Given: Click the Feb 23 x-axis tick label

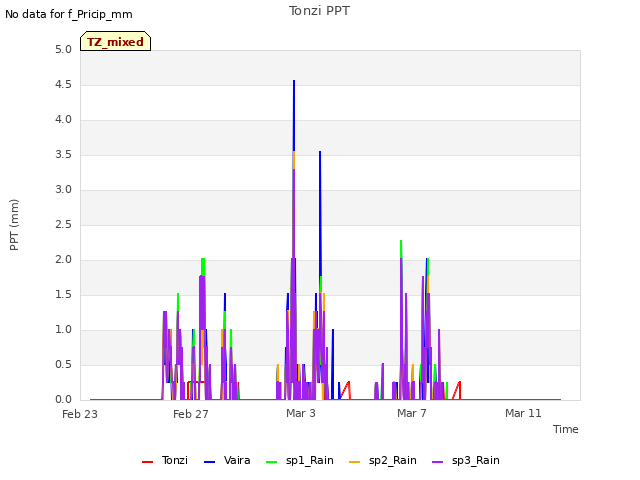Looking at the screenshot, I should (80, 414).
